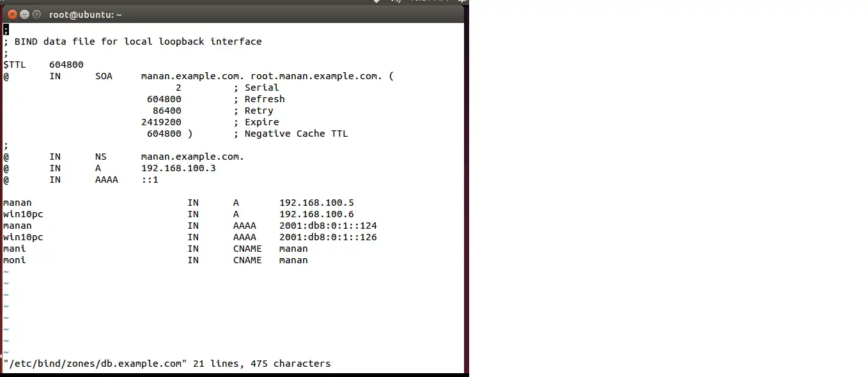Place cursor on the moni hostname

[x=15, y=260]
